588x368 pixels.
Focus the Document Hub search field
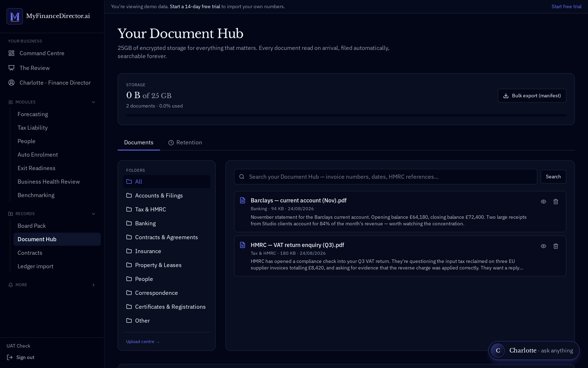pyautogui.click(x=385, y=177)
